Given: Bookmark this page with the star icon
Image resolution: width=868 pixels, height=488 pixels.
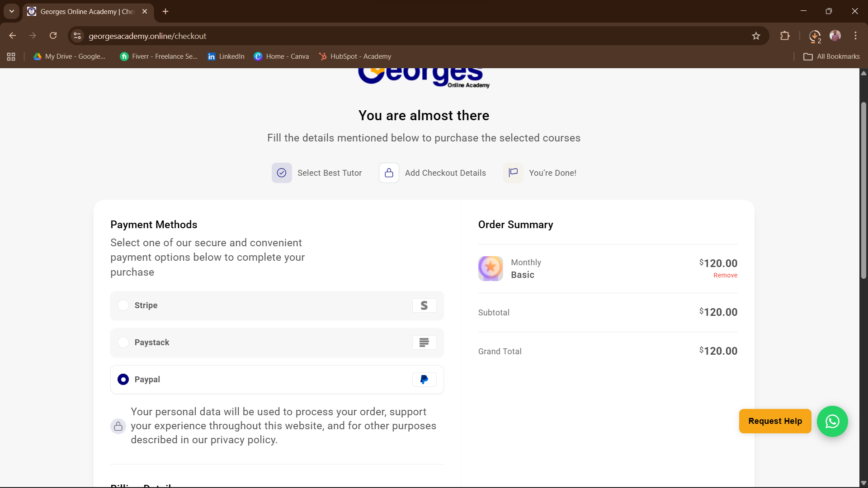Looking at the screenshot, I should pos(756,36).
